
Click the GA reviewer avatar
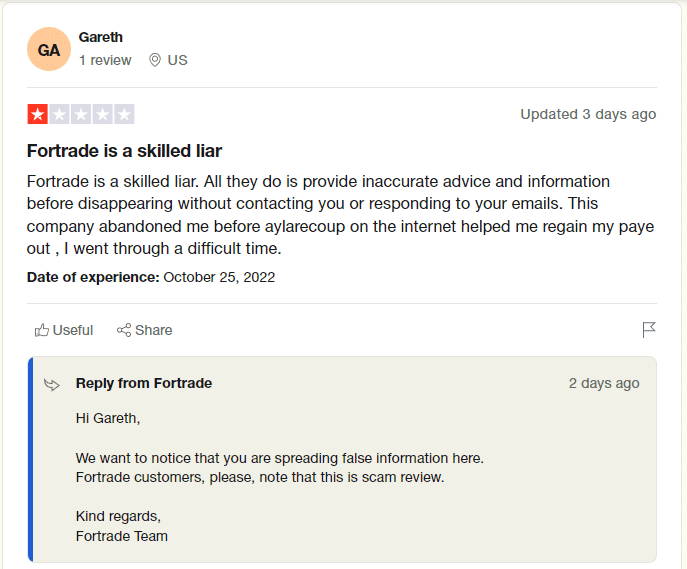(49, 49)
